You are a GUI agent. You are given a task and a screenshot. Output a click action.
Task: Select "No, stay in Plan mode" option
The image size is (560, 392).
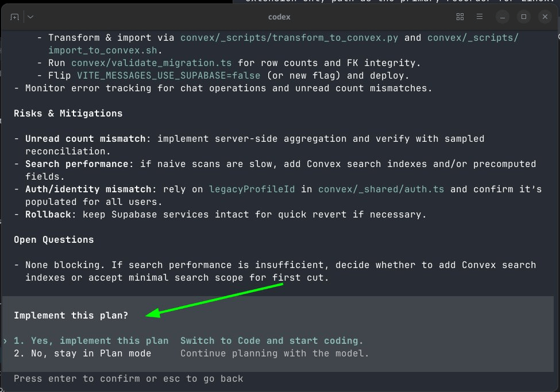(83, 353)
